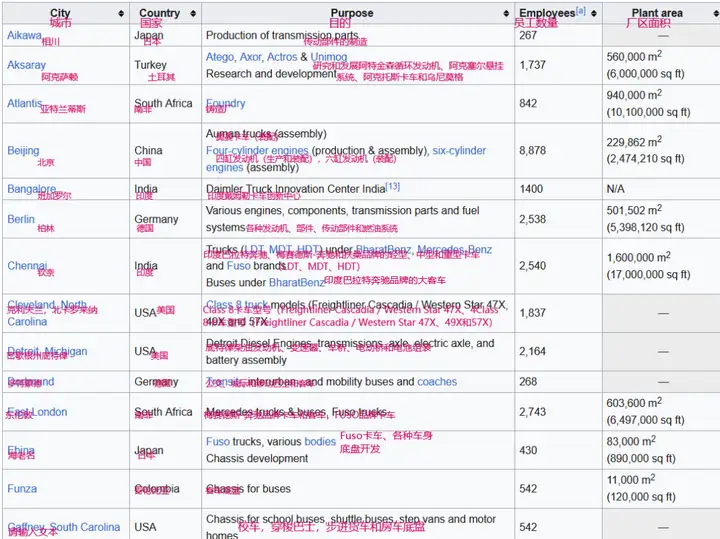720x539 pixels.
Task: Sort table by City column arrows
Action: (121, 13)
